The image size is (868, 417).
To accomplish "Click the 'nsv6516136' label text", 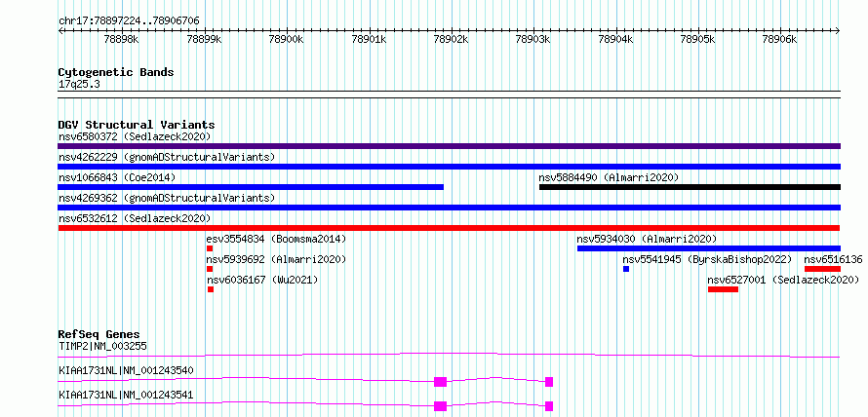I will click(x=833, y=259).
